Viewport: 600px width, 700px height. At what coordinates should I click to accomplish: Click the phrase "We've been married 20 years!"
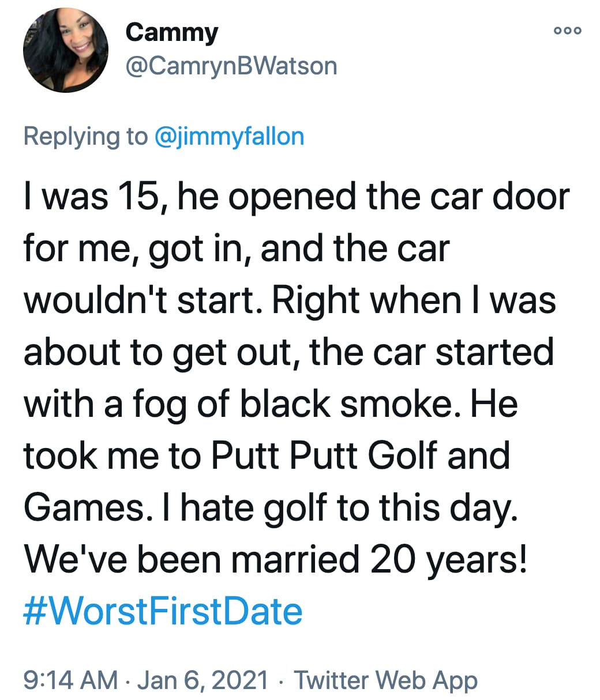275,559
